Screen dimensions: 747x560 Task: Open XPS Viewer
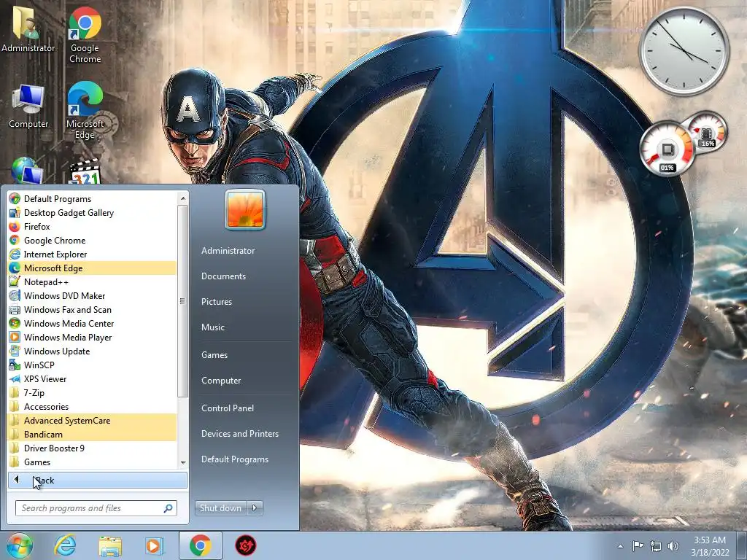(92, 378)
